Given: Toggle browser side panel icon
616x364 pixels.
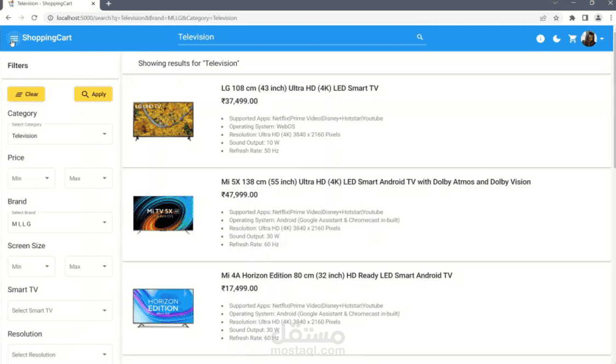Looking at the screenshot, I should point(585,18).
